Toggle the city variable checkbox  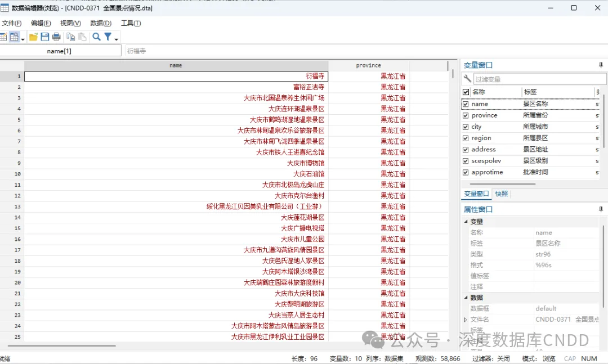pos(466,127)
